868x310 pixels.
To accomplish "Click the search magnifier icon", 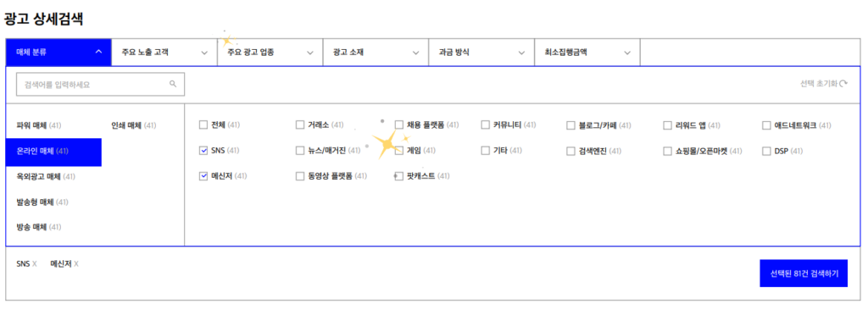I will 173,84.
